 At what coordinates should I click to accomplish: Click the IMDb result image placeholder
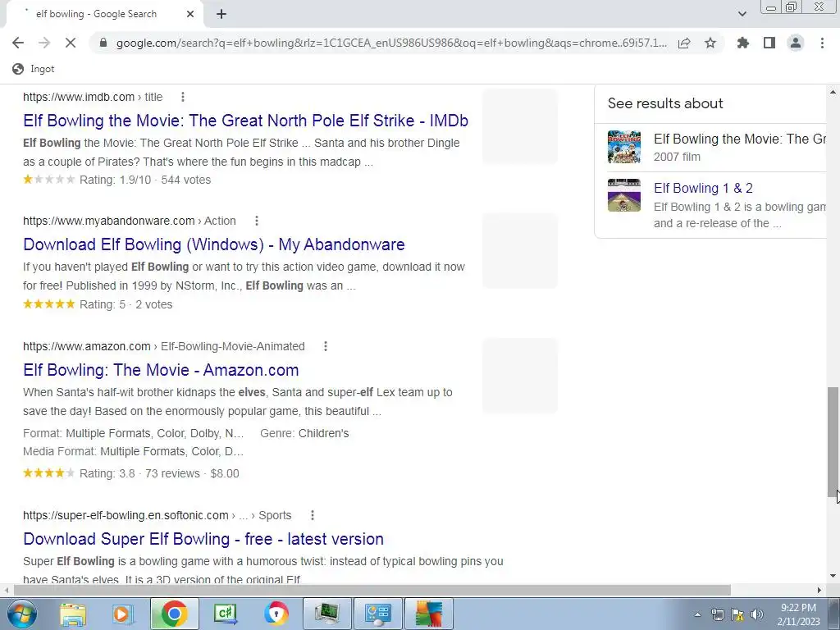519,126
